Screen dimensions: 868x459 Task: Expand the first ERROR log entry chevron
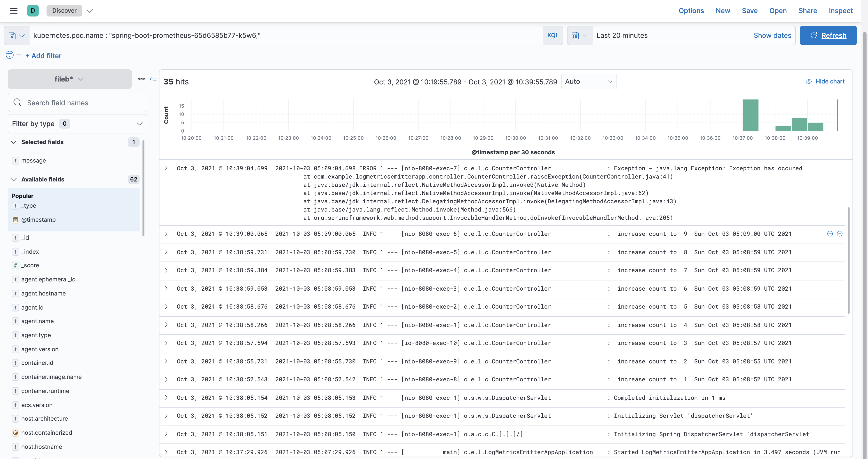point(166,168)
